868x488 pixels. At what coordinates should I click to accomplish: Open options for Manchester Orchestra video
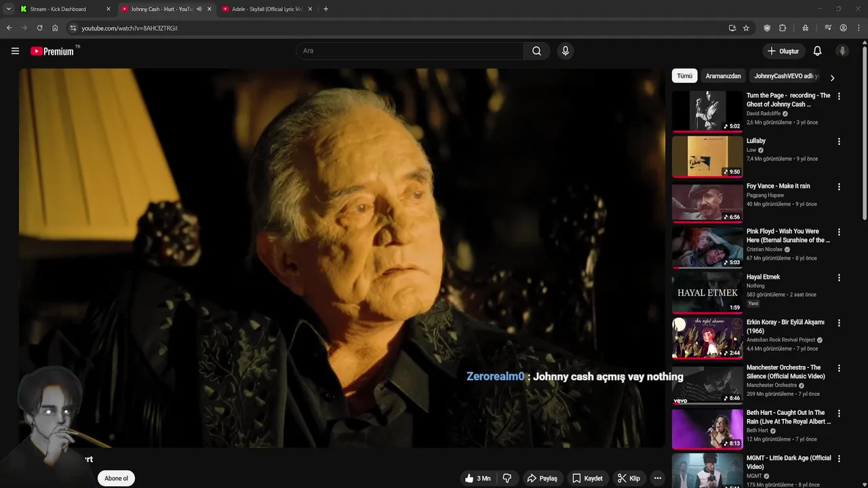click(839, 368)
